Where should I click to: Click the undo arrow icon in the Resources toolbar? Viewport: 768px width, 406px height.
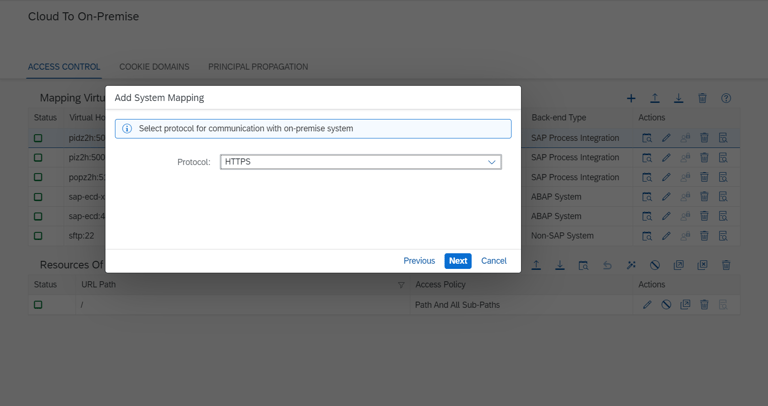point(607,265)
